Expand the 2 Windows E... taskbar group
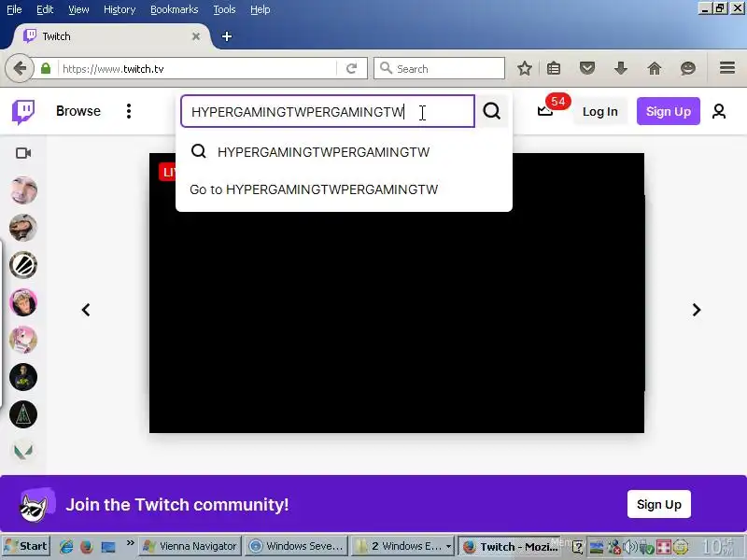The image size is (747, 560). point(402,546)
